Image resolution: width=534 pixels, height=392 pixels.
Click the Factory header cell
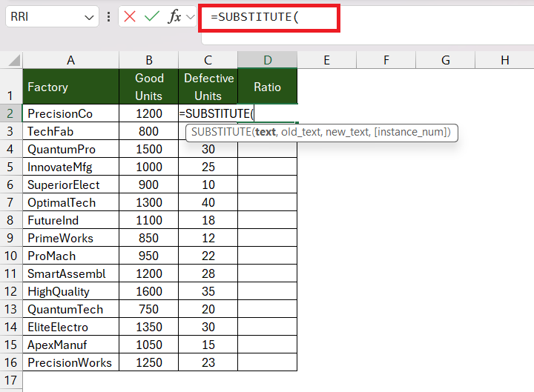tap(71, 87)
